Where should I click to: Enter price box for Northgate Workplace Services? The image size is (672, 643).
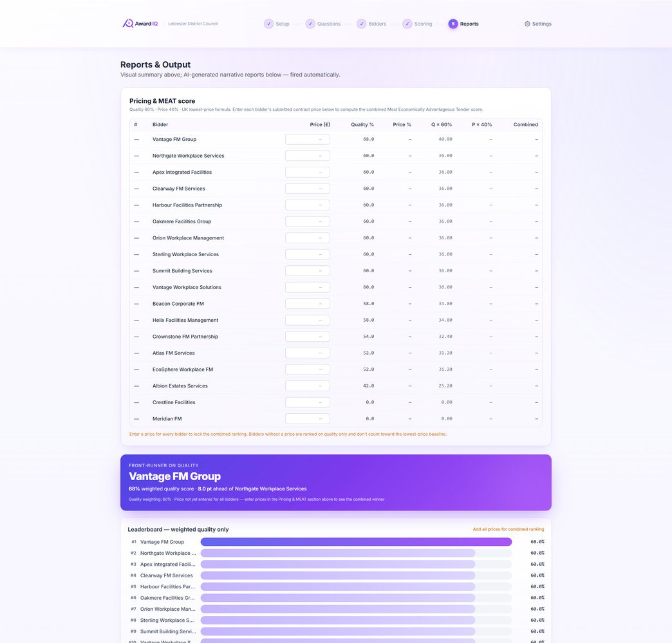(x=308, y=156)
